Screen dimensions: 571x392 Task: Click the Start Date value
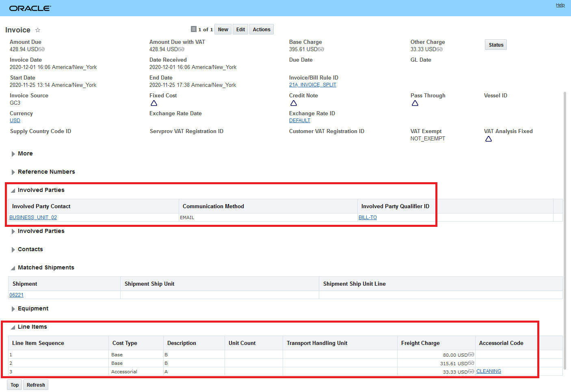point(53,85)
